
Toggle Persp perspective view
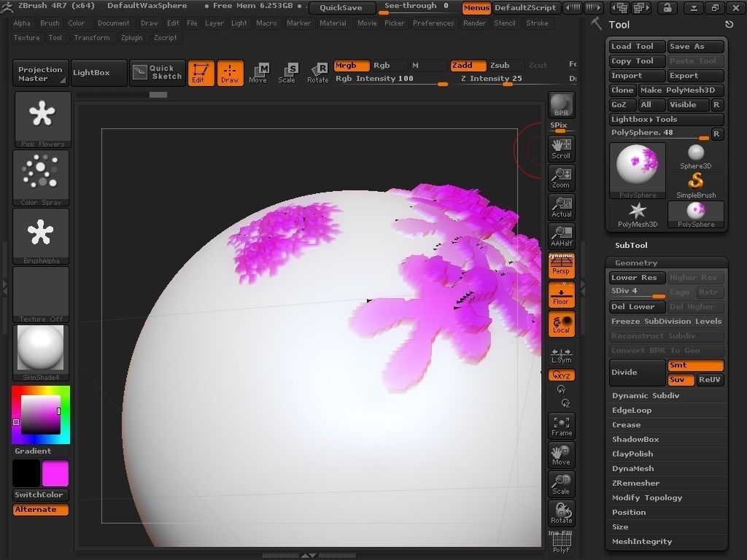click(561, 265)
